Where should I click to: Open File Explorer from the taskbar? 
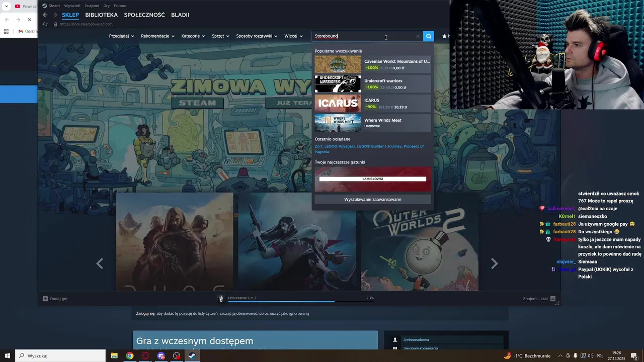(114, 355)
